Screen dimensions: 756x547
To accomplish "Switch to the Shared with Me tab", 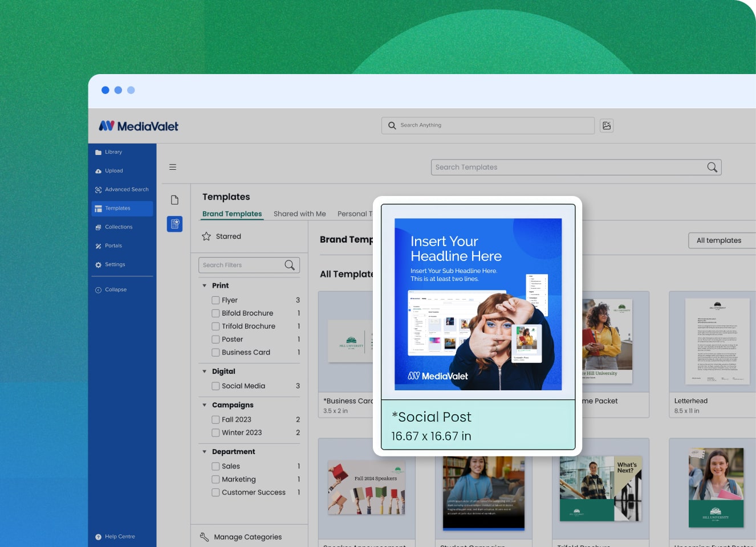I will coord(299,214).
